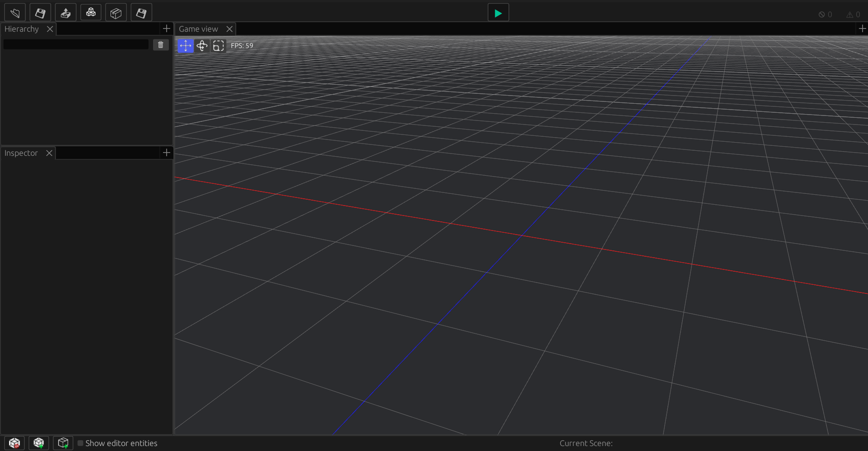Click the error count indicator showing 0
This screenshot has width=868, height=451.
pyautogui.click(x=825, y=14)
